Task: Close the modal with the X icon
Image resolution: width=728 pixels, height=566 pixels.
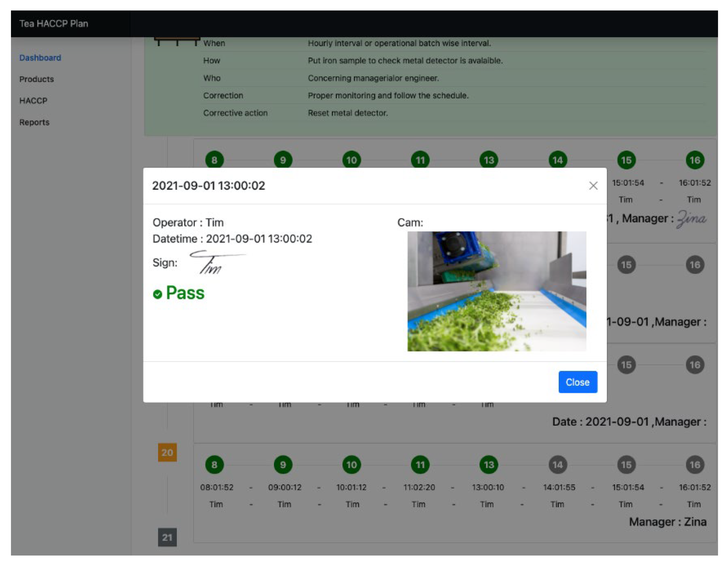Action: tap(593, 186)
